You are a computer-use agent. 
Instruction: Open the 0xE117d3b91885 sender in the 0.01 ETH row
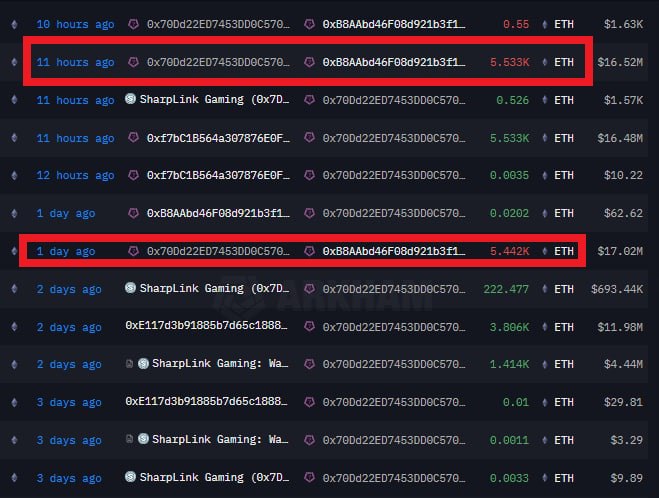coord(206,401)
